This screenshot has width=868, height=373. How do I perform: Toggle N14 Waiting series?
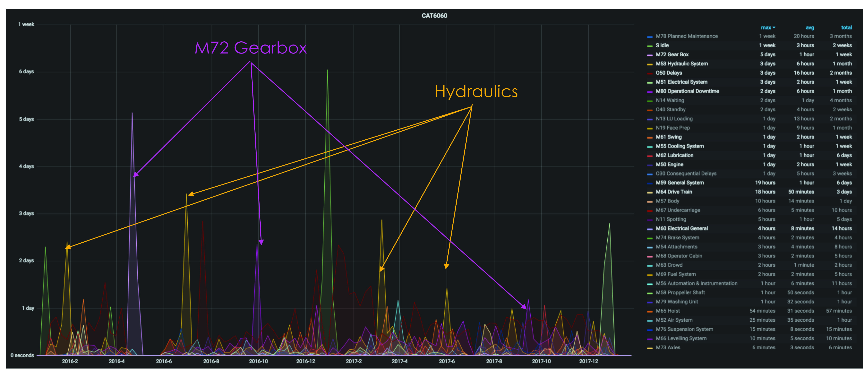(670, 100)
